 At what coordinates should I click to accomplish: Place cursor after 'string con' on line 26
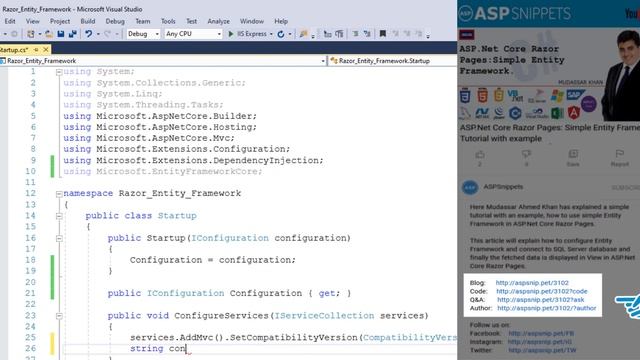(x=187, y=349)
